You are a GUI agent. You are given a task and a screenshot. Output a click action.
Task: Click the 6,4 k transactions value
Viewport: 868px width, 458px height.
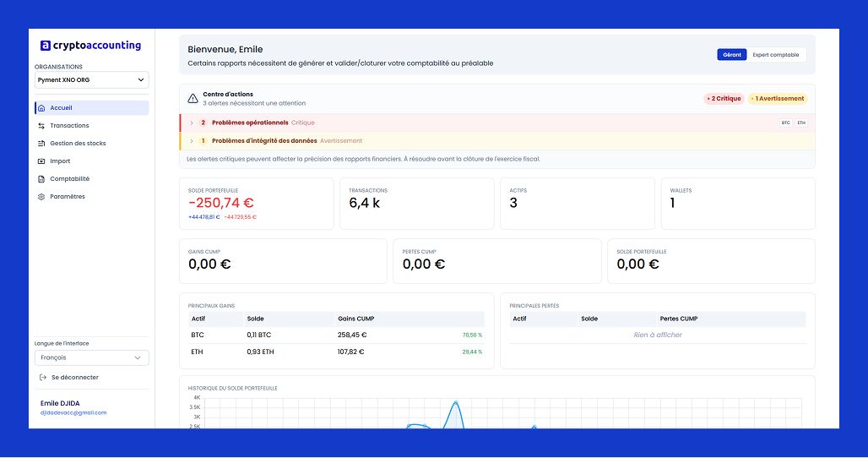click(364, 203)
